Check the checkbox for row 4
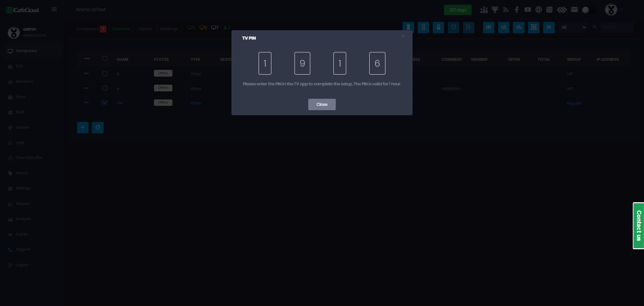Image resolution: width=644 pixels, height=306 pixels. [x=105, y=88]
